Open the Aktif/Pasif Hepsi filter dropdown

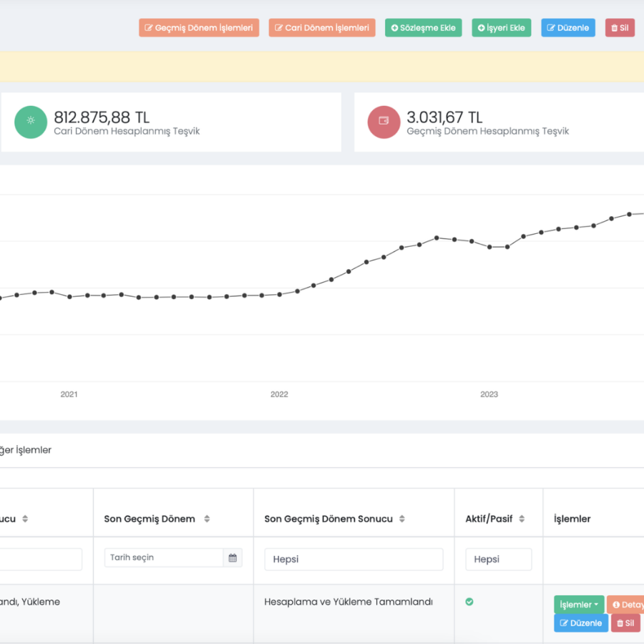pyautogui.click(x=498, y=560)
